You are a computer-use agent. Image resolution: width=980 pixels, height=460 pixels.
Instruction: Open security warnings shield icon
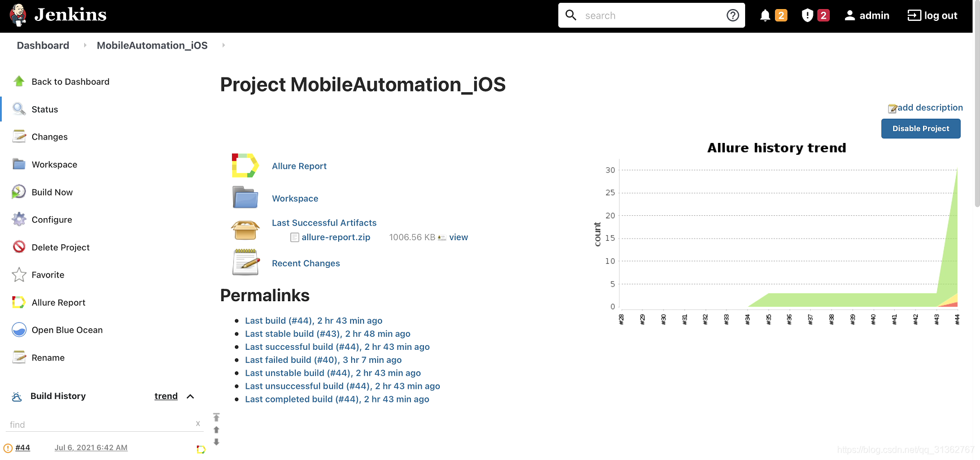click(807, 15)
